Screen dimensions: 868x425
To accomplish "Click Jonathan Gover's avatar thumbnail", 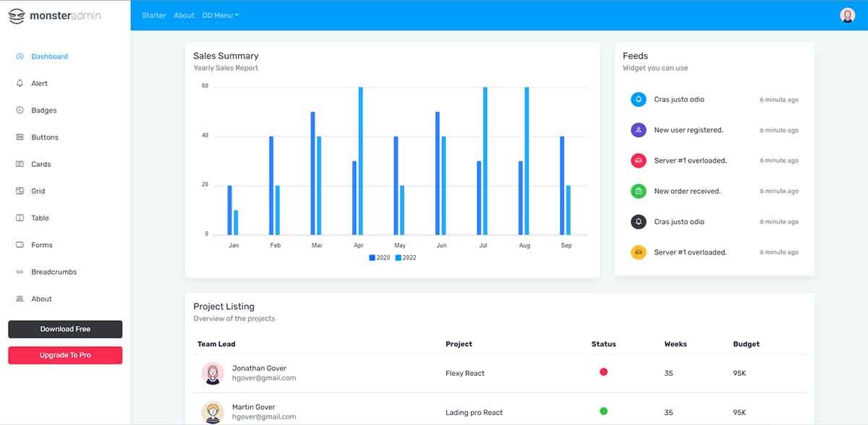I will click(212, 373).
